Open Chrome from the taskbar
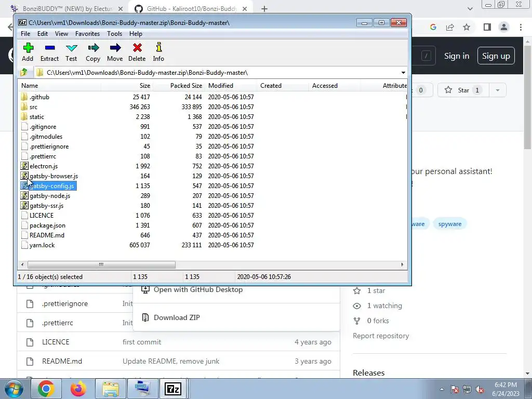 [x=46, y=389]
